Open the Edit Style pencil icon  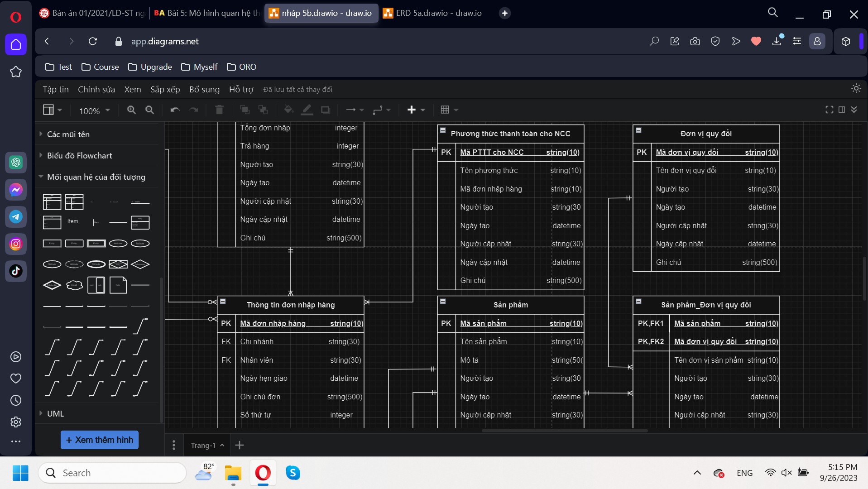307,110
